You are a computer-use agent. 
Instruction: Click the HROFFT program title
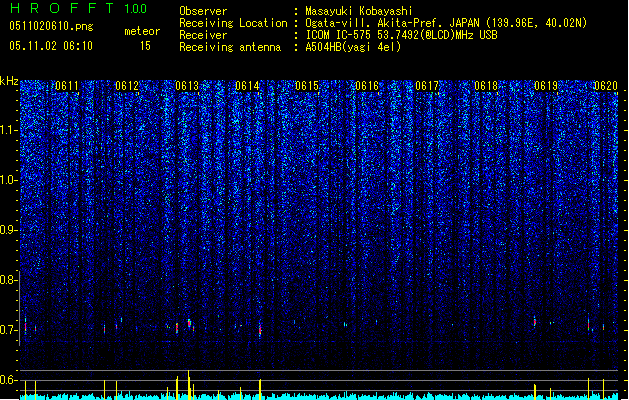63,8
